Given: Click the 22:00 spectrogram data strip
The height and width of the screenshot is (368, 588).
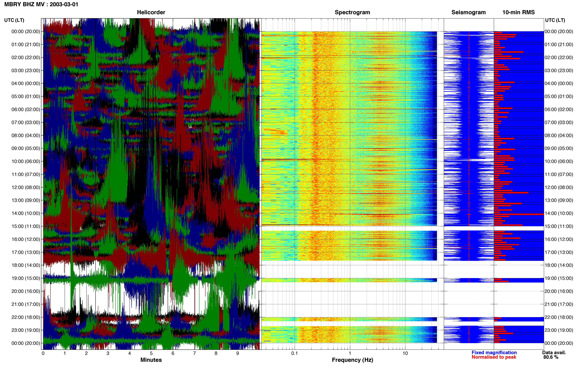Looking at the screenshot, I should (349, 319).
